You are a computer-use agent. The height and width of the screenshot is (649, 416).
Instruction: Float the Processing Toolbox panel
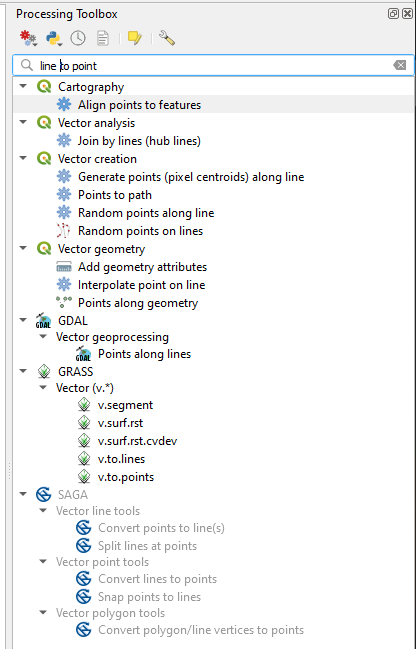point(393,14)
